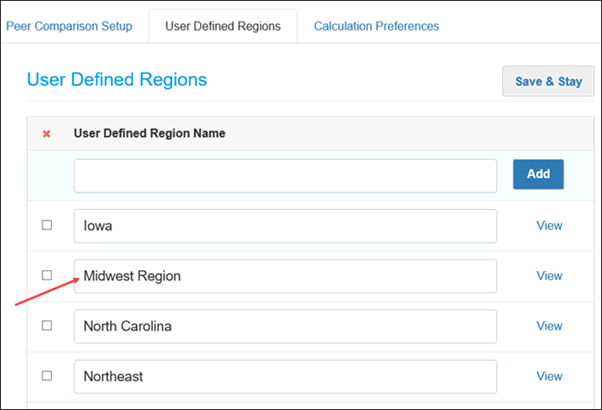Click the red X delete icon in header

click(46, 134)
